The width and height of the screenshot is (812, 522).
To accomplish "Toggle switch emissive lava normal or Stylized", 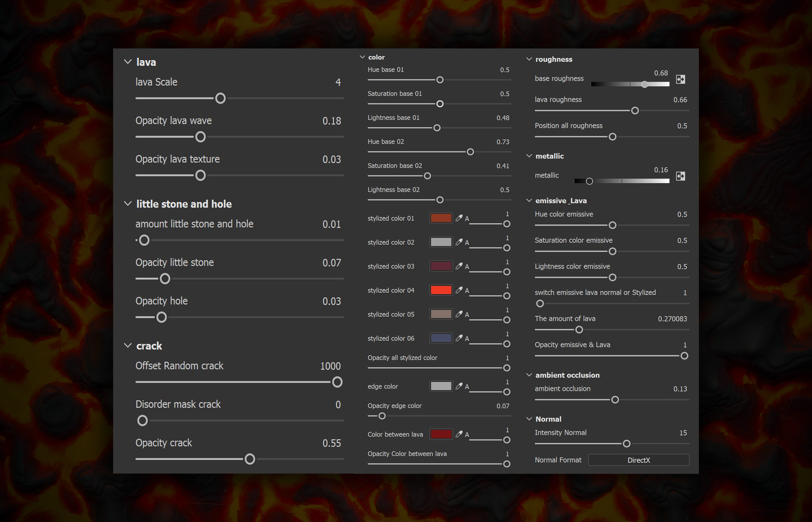I will (x=540, y=304).
